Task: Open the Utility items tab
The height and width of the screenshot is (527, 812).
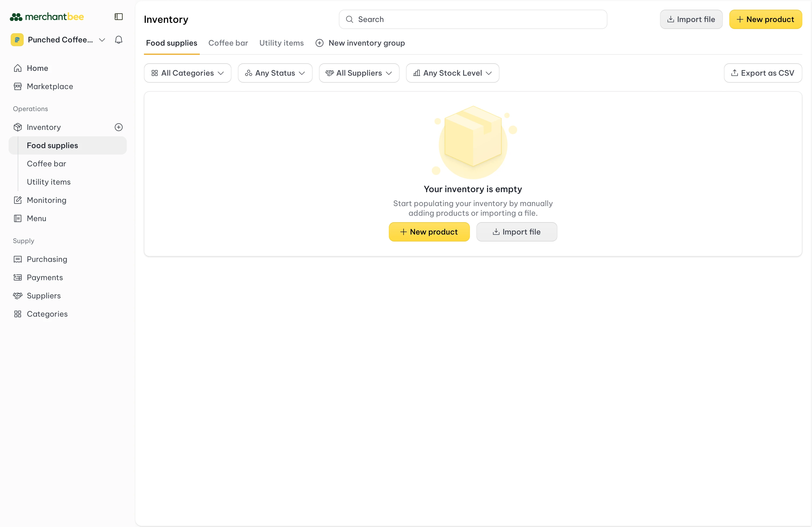Action: [x=281, y=43]
